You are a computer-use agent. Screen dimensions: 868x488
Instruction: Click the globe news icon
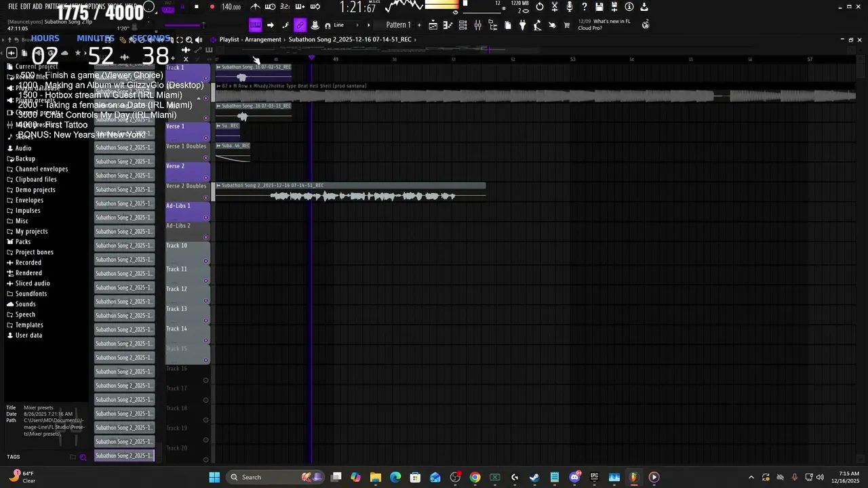[645, 24]
